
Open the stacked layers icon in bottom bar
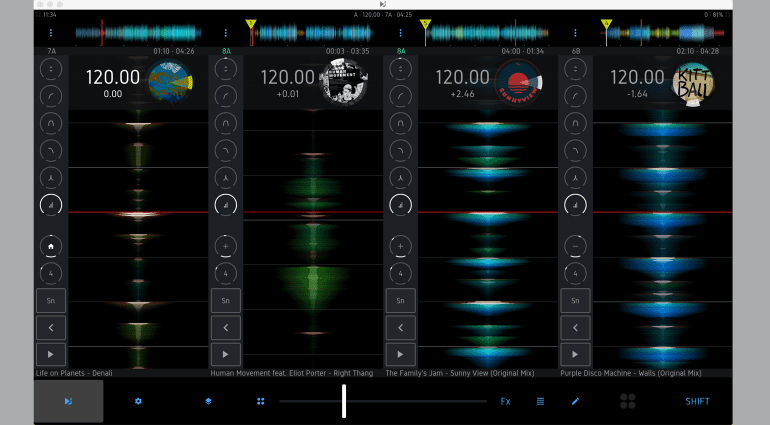208,401
